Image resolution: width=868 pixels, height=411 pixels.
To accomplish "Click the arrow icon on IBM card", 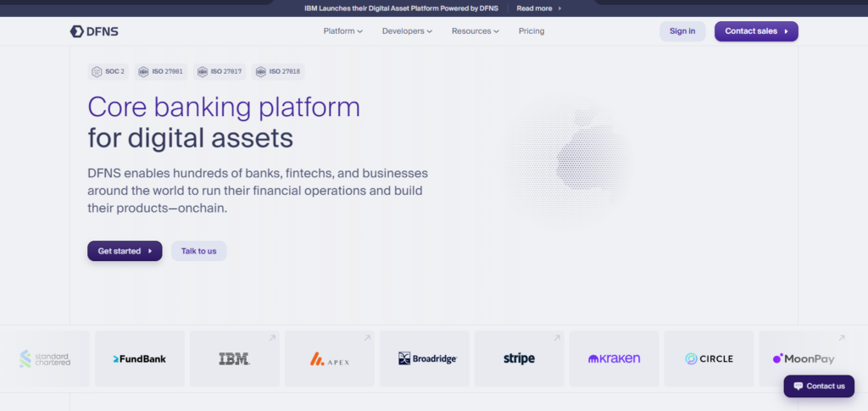I will tap(272, 338).
